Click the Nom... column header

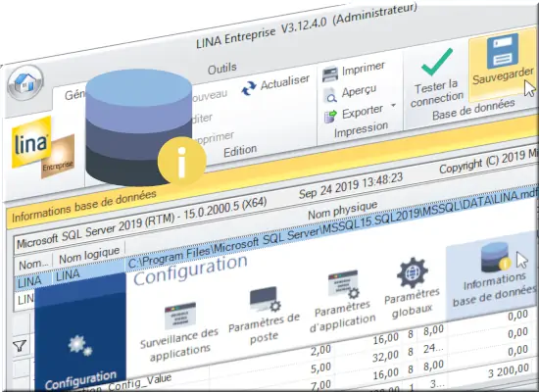[x=33, y=264]
